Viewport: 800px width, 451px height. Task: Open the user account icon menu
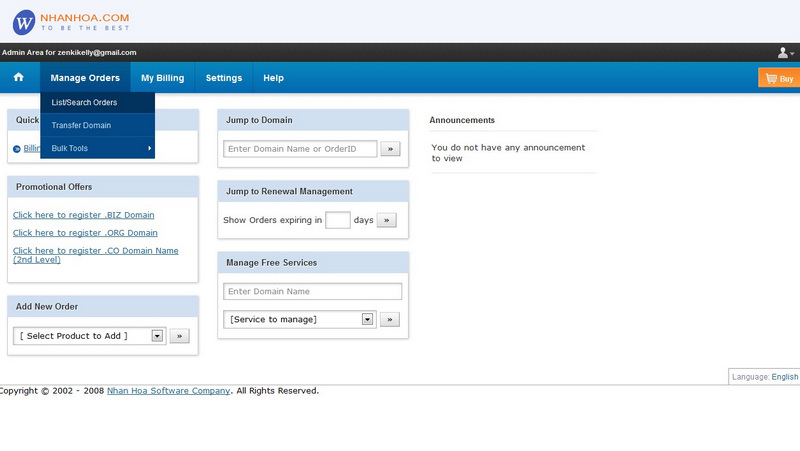click(785, 53)
